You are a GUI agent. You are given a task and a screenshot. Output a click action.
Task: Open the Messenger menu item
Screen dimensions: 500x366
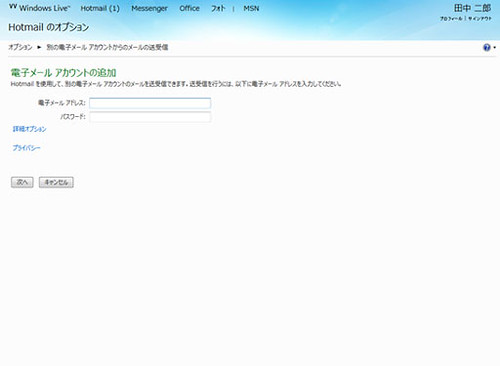[x=149, y=8]
